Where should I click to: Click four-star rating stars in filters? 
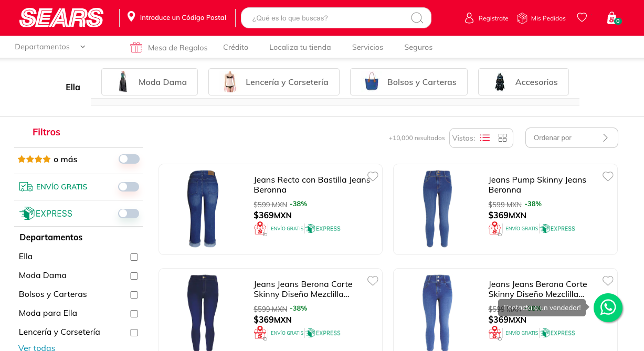(x=34, y=159)
